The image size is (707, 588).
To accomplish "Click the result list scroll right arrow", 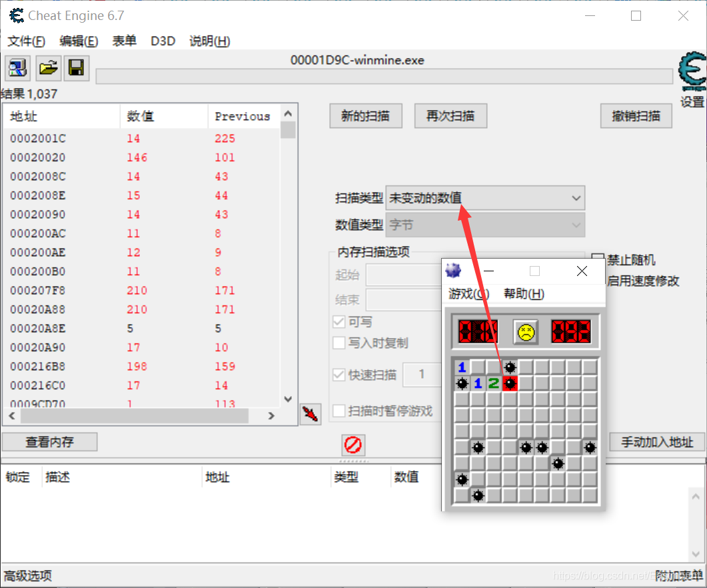I will (x=271, y=415).
